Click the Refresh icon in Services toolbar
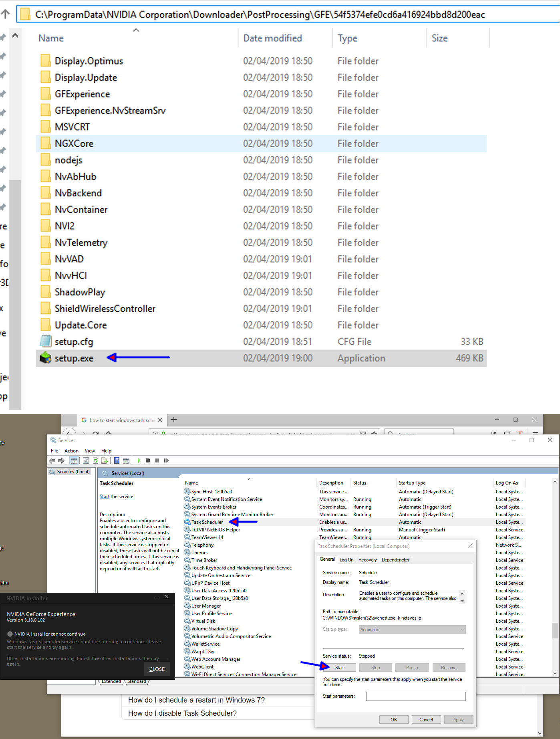Screen dimensions: 560x739 [x=95, y=461]
